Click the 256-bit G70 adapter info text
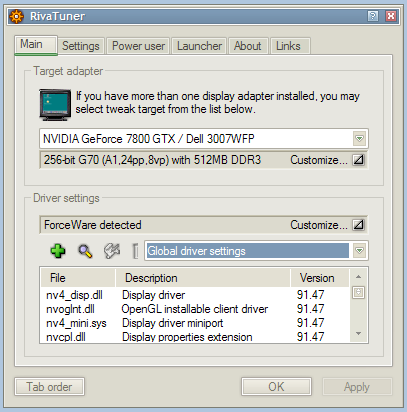Screen dimensions: 407x412 152,160
